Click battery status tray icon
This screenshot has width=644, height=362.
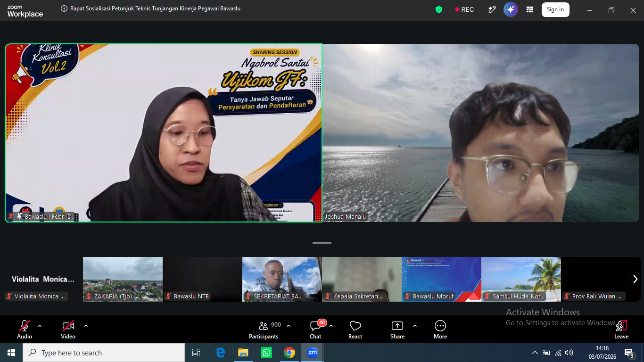tap(546, 353)
